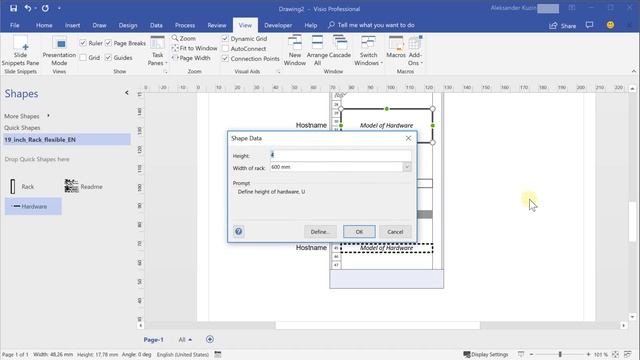Undo the last action
This screenshot has width=640, height=360.
pyautogui.click(x=27, y=8)
